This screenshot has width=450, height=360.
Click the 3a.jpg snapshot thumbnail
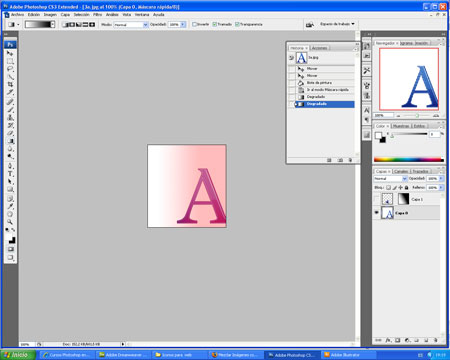tap(301, 58)
